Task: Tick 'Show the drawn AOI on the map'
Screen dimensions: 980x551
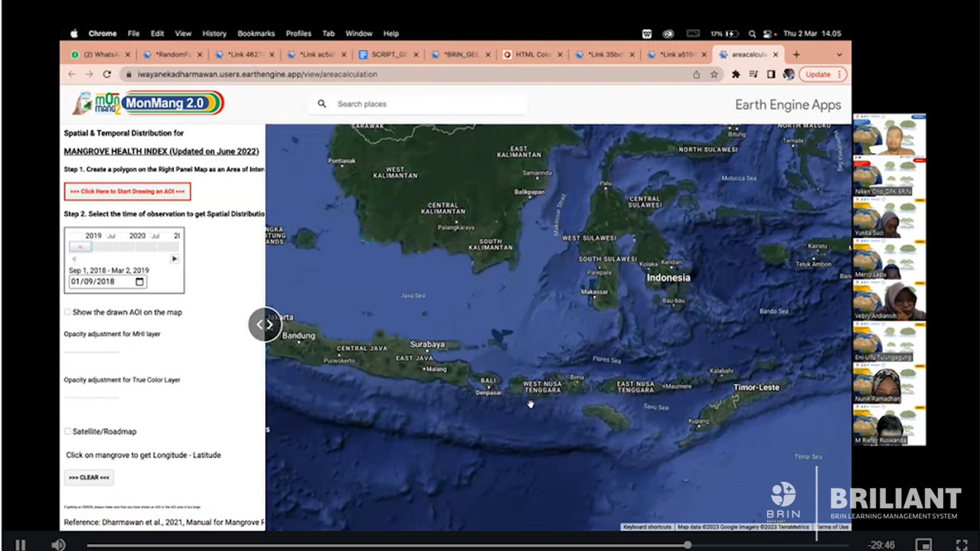Action: coord(67,312)
